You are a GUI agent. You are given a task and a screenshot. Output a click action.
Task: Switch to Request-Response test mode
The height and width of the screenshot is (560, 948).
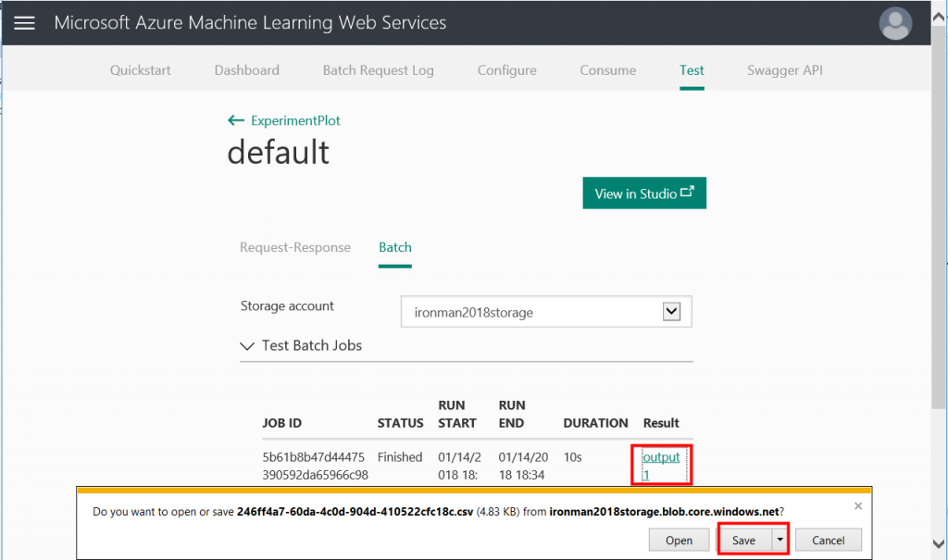295,247
